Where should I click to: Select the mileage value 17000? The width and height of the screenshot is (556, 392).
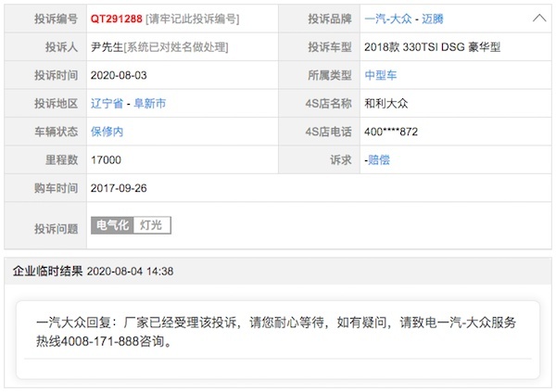[106, 160]
